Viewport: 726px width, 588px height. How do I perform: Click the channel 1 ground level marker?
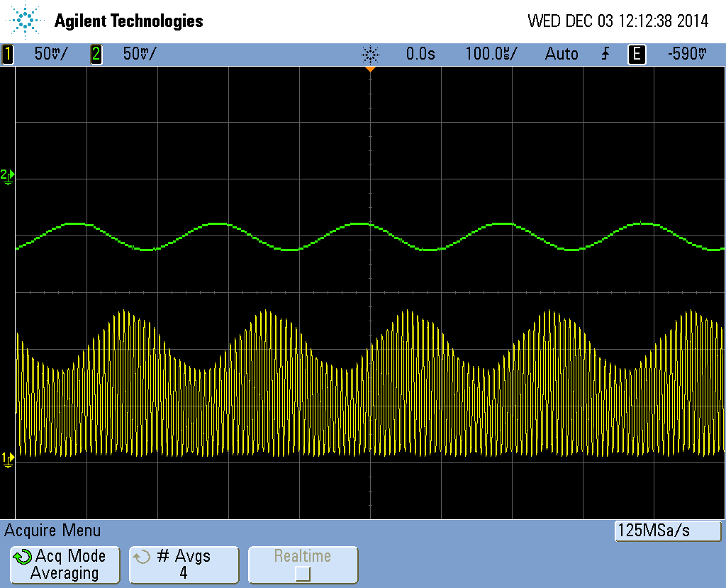7,460
